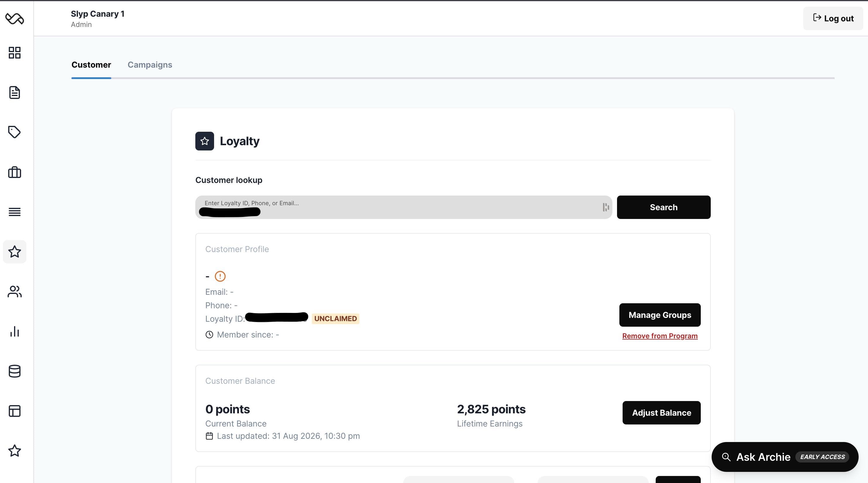Click the star badge beside Loyalty heading
Screen dimensions: 868x483
click(204, 141)
